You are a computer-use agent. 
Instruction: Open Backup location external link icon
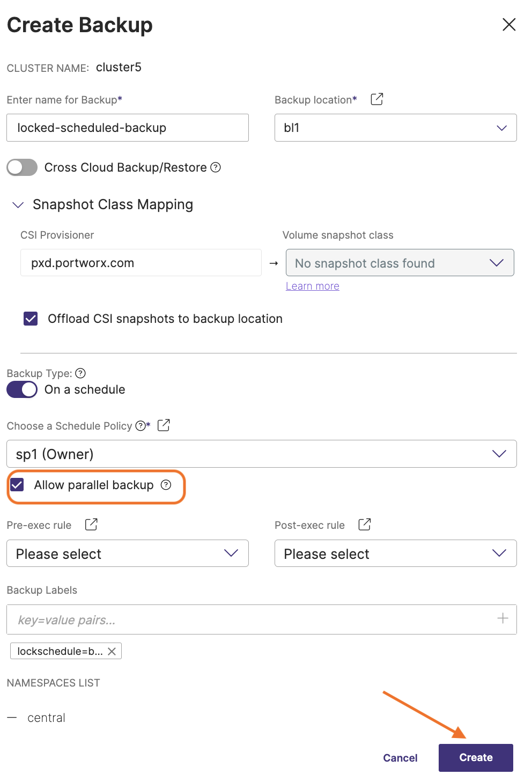[x=377, y=99]
